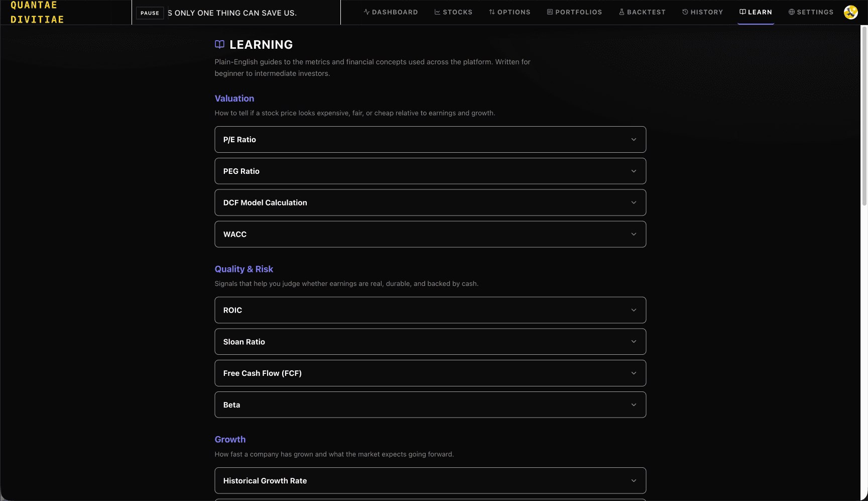
Task: Expand the WACC explanation row
Action: pos(430,234)
